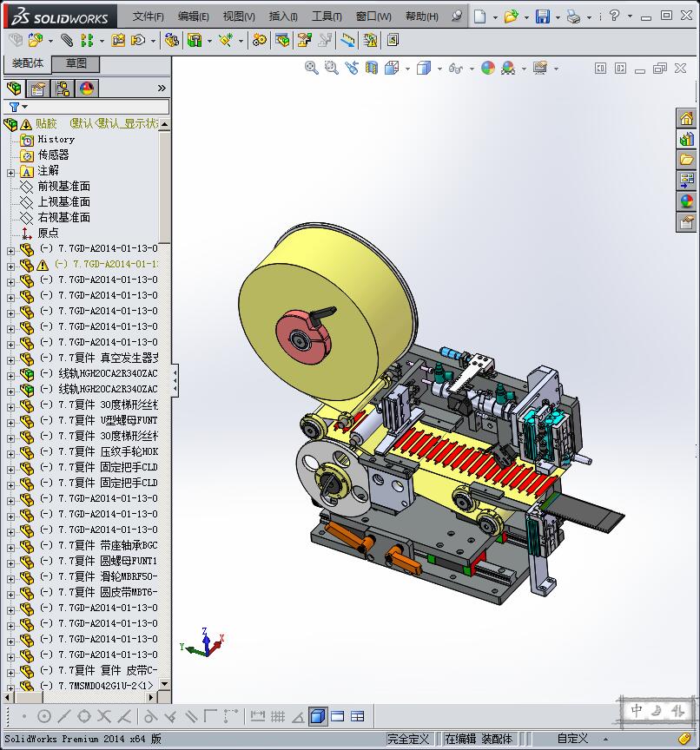Expand the 7.7复件 真空发生器 component node

(10, 359)
